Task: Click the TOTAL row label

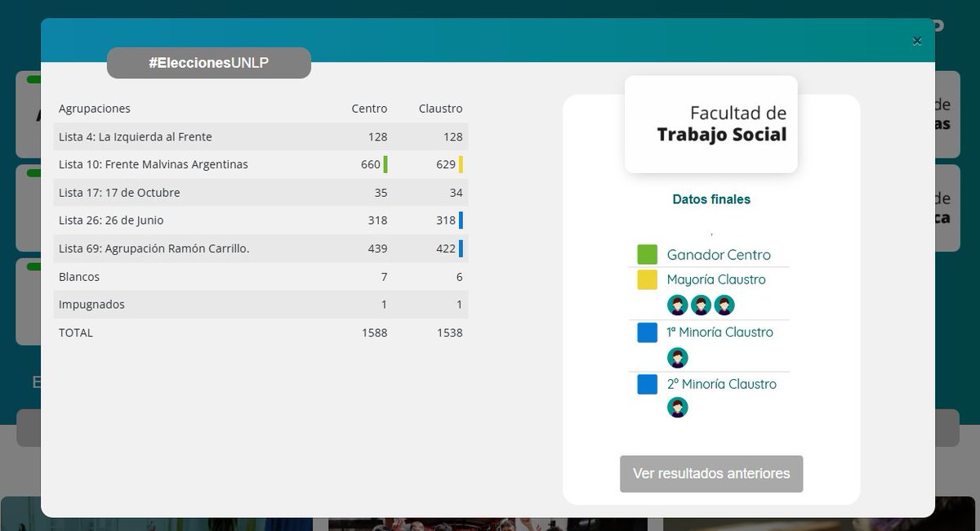Action: [76, 332]
